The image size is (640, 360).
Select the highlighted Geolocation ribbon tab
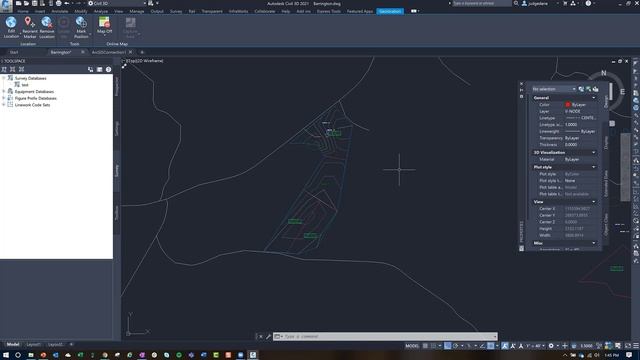(390, 11)
